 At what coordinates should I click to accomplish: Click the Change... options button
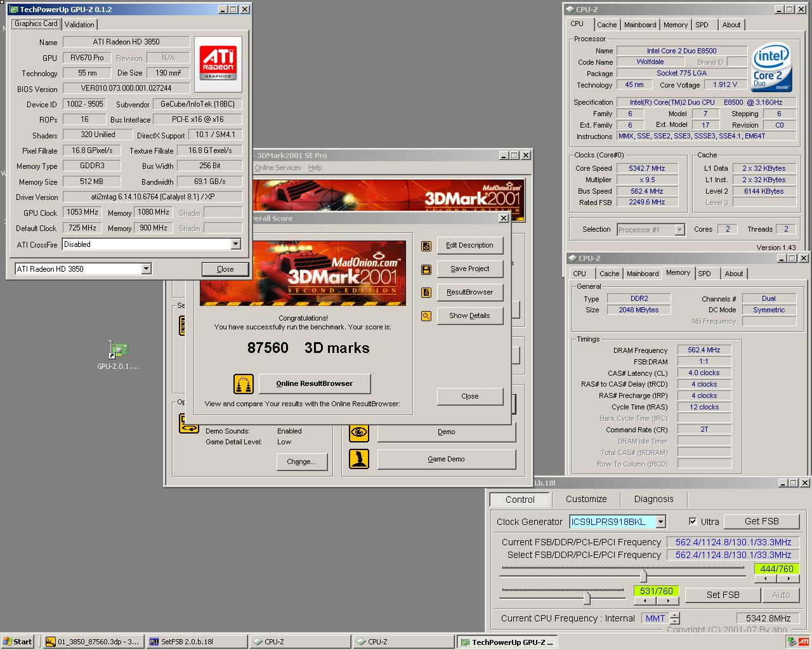(x=301, y=461)
